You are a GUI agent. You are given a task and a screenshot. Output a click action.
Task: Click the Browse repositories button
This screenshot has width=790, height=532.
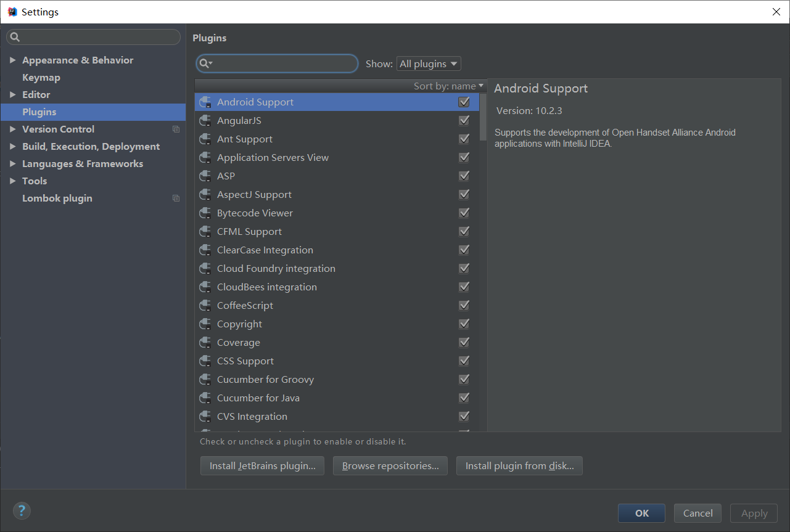(390, 466)
